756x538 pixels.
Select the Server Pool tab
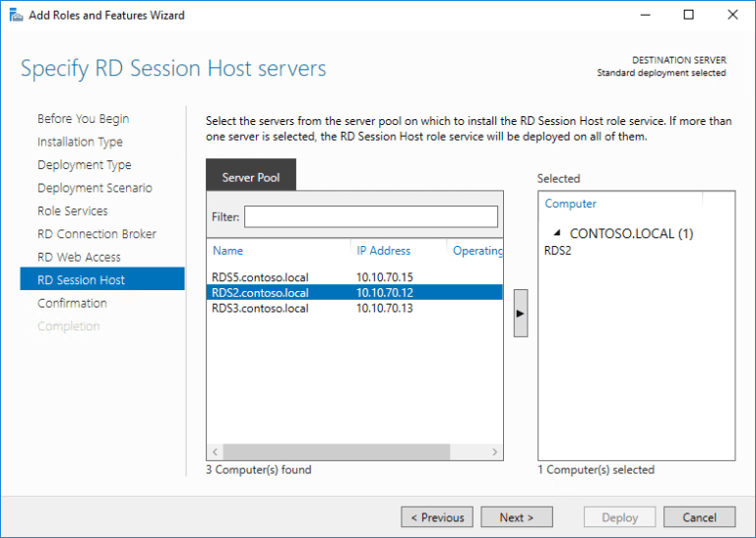tap(251, 178)
